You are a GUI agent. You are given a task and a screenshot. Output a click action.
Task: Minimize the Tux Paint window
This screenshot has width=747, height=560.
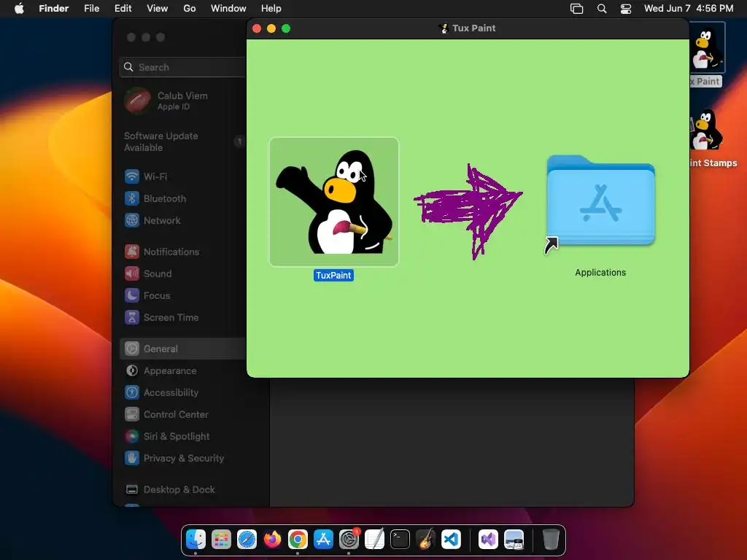[x=271, y=28]
